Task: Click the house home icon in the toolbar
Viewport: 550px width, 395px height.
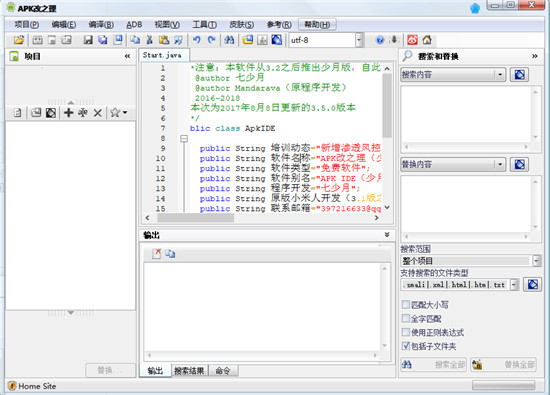Action: tap(427, 40)
